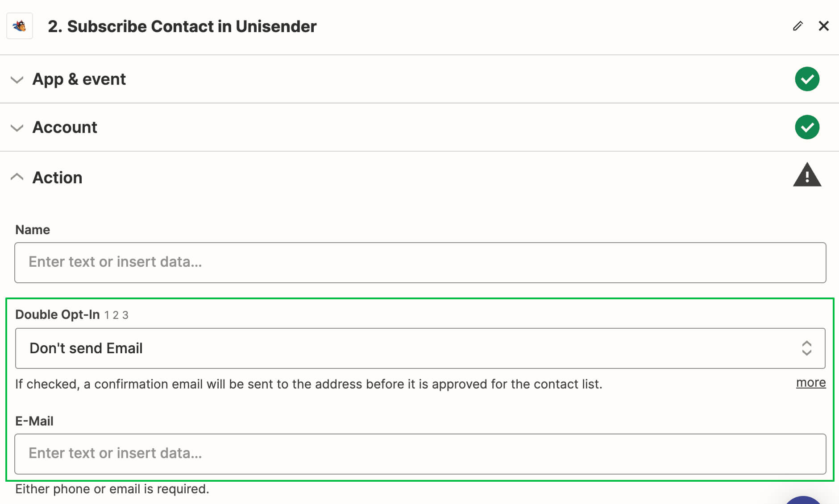Screen dimensions: 839x504
Task: Click the step title 'Subscribe Contact in Unisender'
Action: tap(192, 26)
